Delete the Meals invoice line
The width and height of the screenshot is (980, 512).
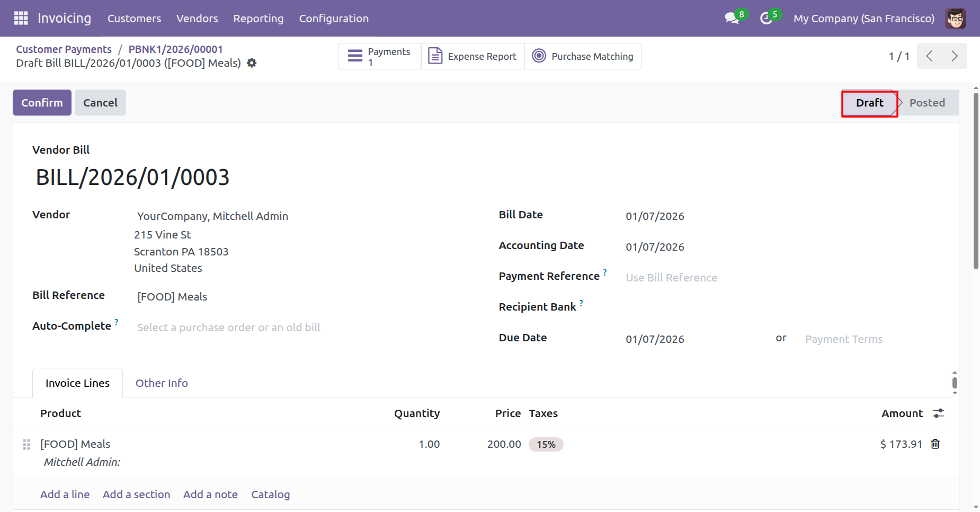click(x=936, y=444)
